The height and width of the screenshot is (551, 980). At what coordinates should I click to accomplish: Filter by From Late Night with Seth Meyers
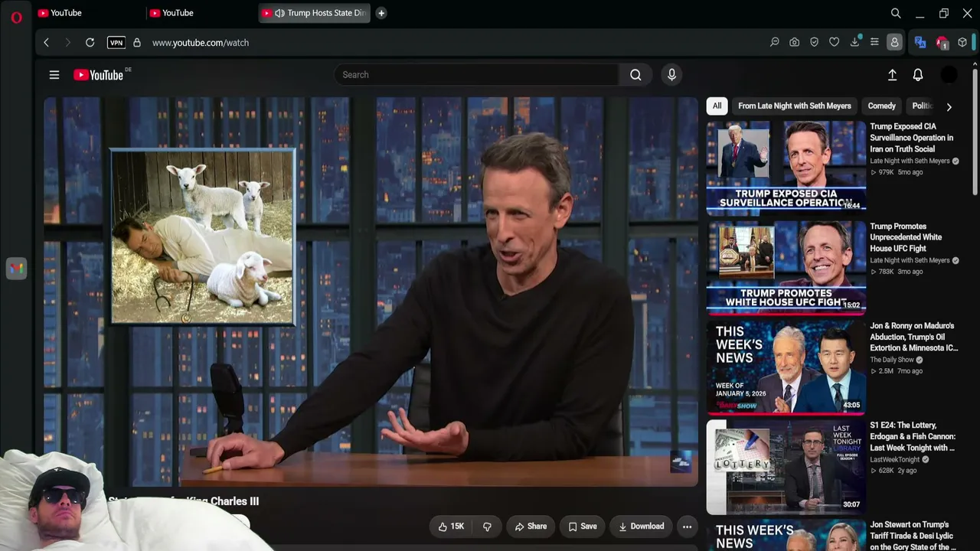795,106
